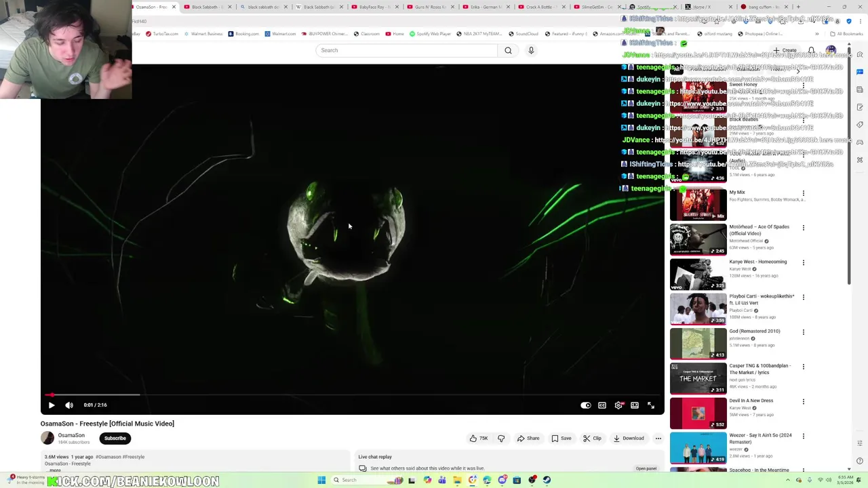The image size is (868, 488).
Task: Open the Devil In A New Dress video
Action: click(698, 413)
